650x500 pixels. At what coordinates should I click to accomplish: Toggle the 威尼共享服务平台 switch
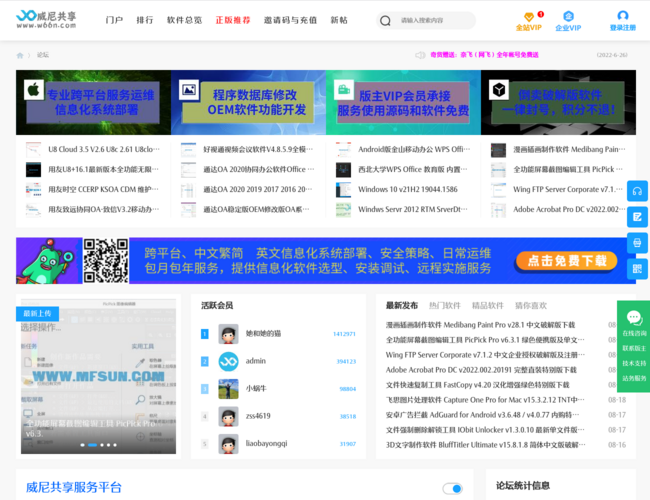coord(452,488)
